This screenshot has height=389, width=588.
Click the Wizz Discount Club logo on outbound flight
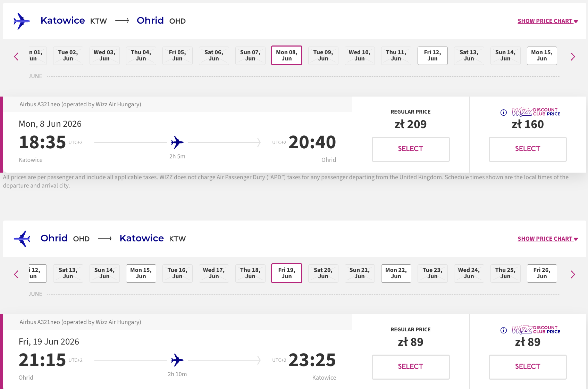pos(536,112)
